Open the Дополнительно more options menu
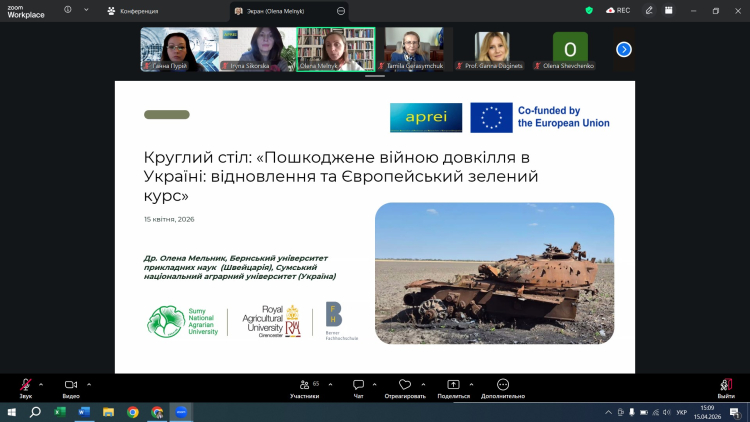This screenshot has height=422, width=750. click(x=502, y=385)
